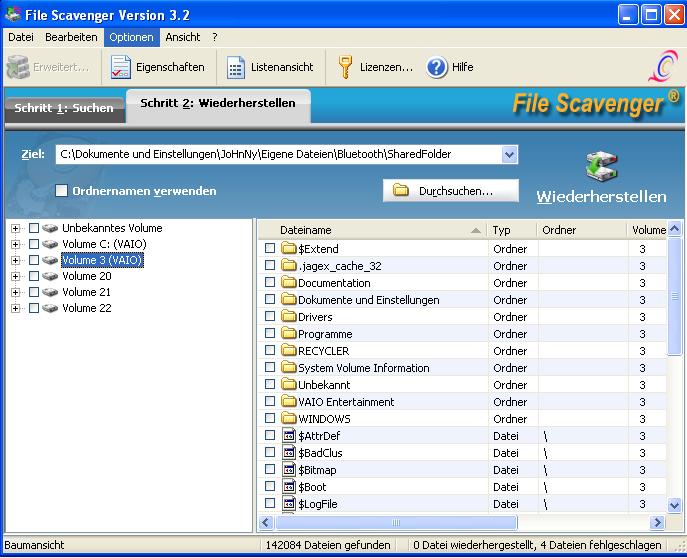Image resolution: width=687 pixels, height=558 pixels.
Task: Sort by Dateiname column header
Action: (x=373, y=230)
